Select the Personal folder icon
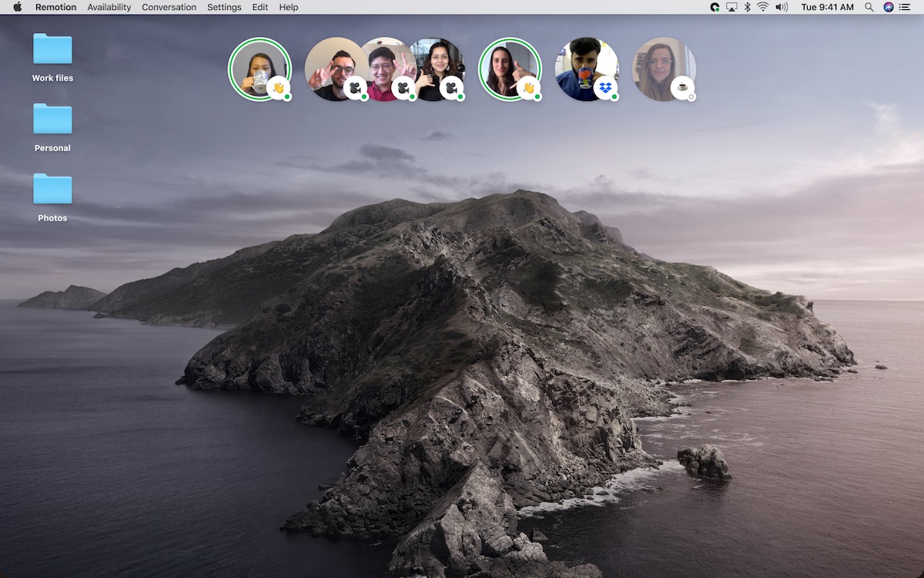The height and width of the screenshot is (578, 924). click(x=52, y=119)
